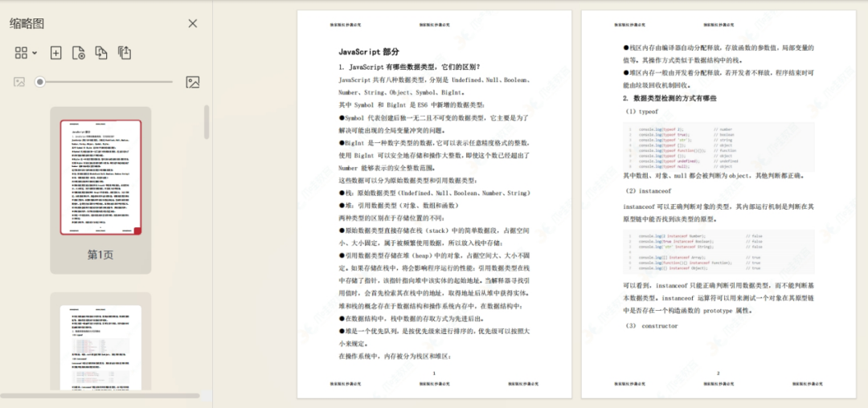Click page number 1 in footer
This screenshot has width=868, height=408.
(x=434, y=373)
